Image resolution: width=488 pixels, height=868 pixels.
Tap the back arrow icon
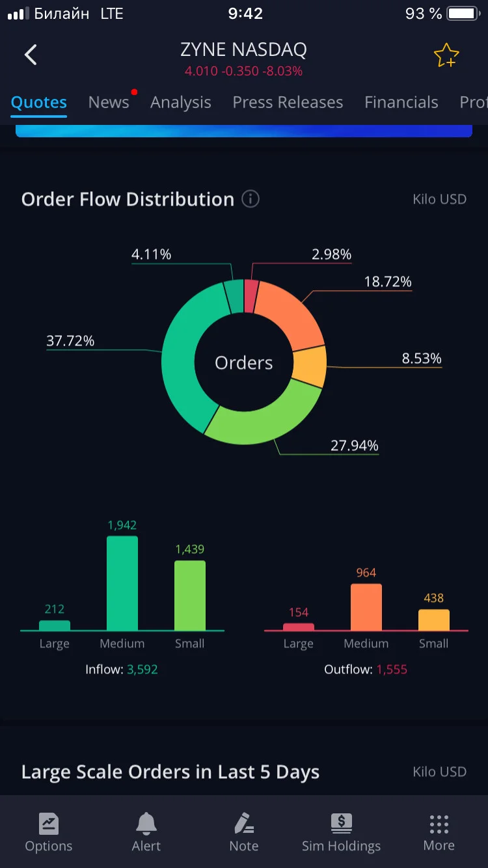point(31,55)
